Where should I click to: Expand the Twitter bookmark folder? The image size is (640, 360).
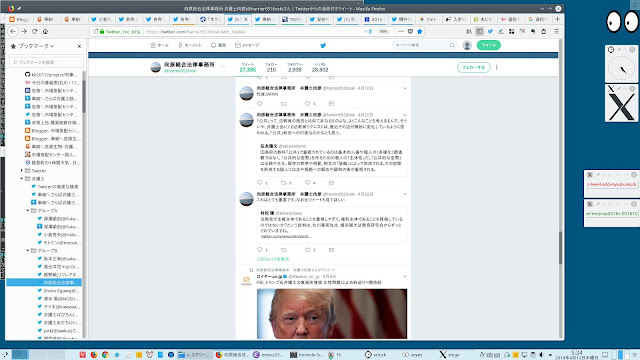point(22,171)
